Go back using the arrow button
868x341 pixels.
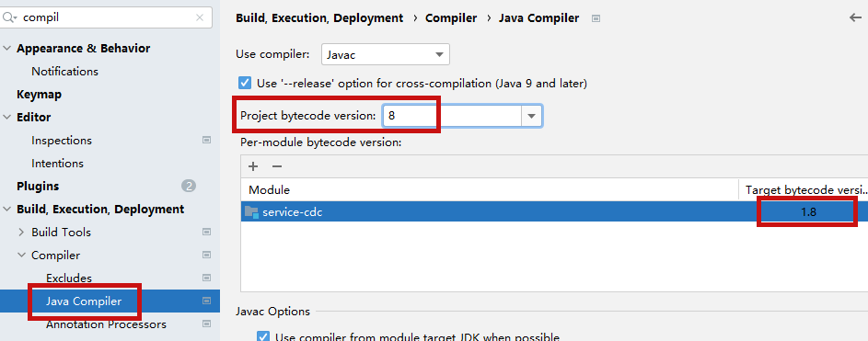coord(855,17)
